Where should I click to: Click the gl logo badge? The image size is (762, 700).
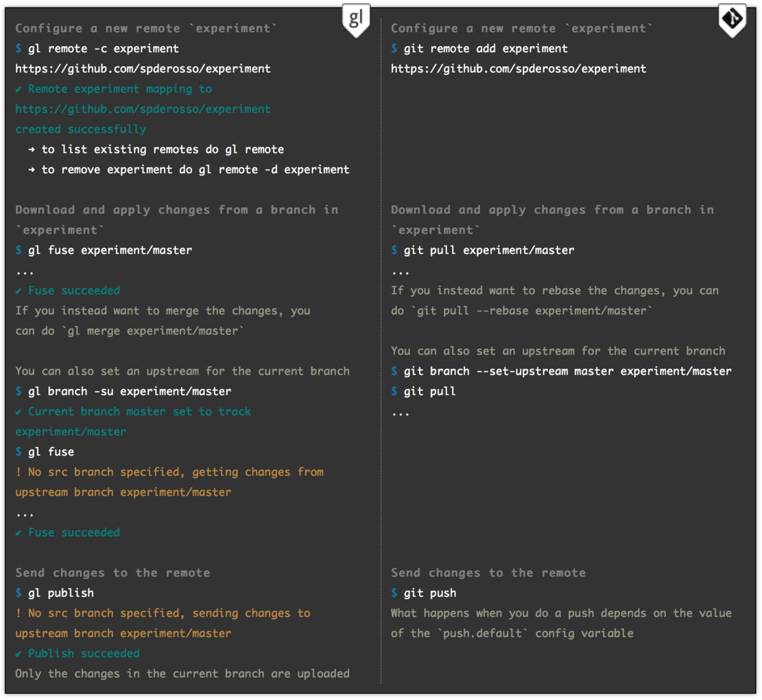tap(356, 20)
